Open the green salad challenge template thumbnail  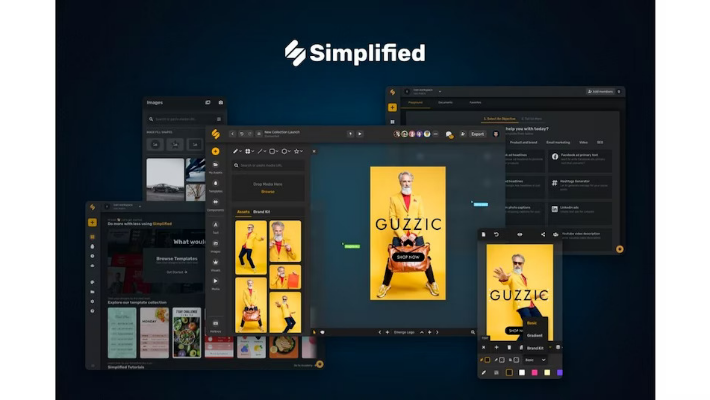187,333
